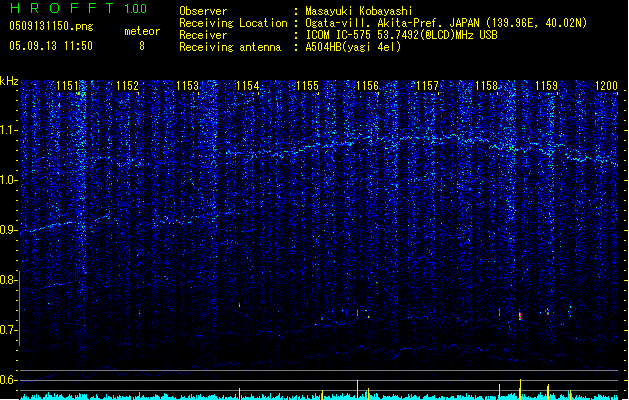629x400 pixels.
Task: Select the 1.1 frequency axis label
Action: [9, 130]
